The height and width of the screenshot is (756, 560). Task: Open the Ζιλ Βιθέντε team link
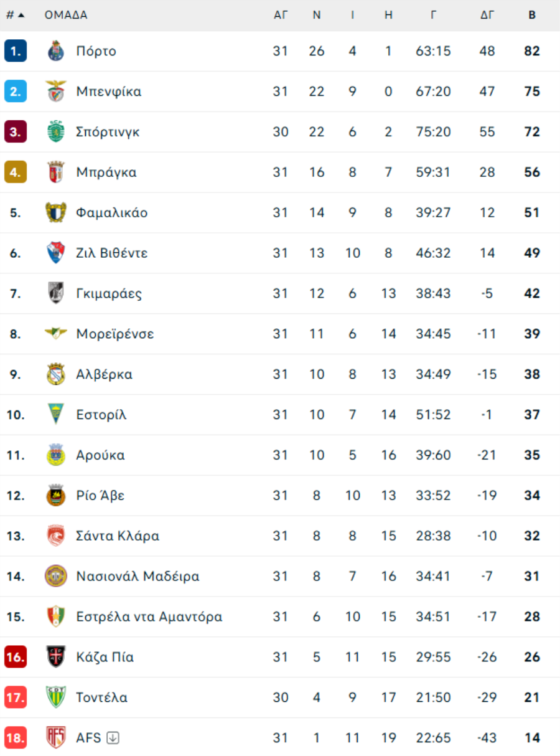click(112, 253)
